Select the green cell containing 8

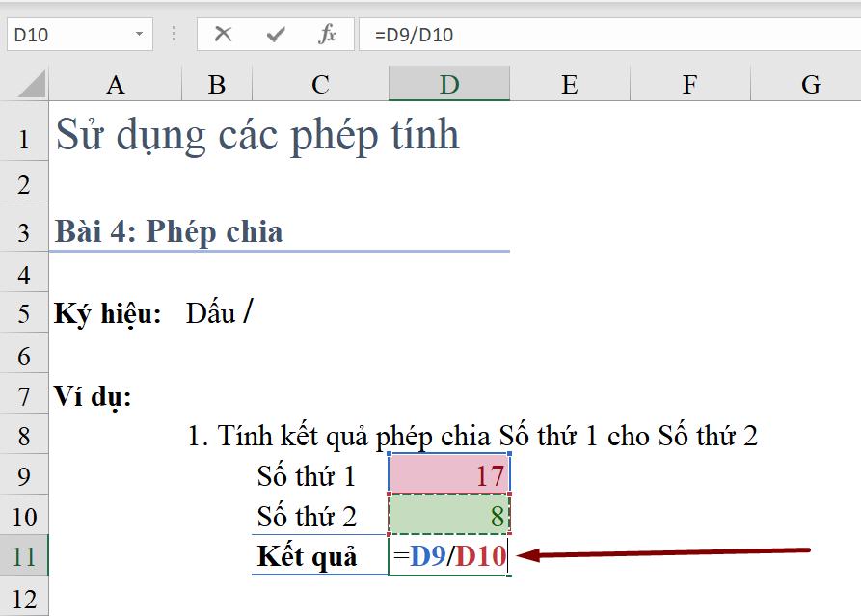point(449,515)
